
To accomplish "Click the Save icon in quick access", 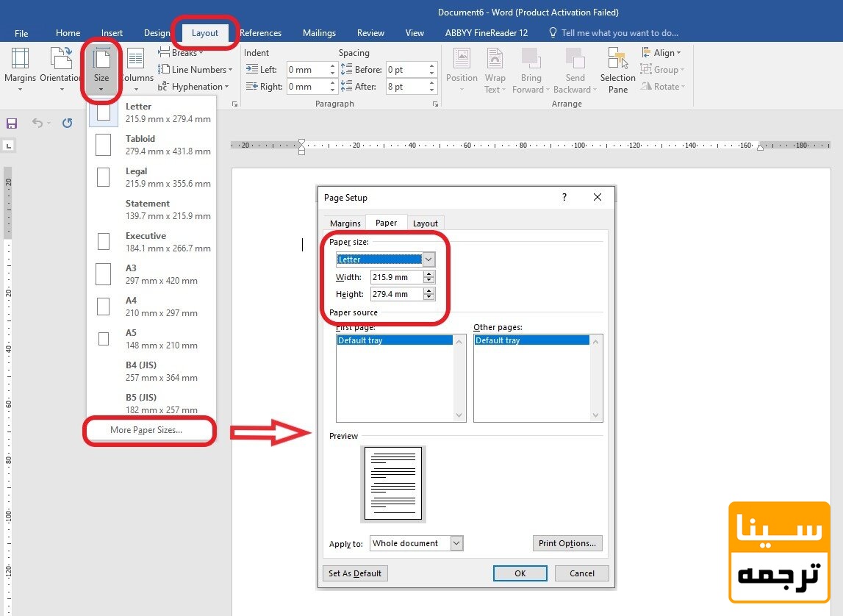I will tap(12, 123).
